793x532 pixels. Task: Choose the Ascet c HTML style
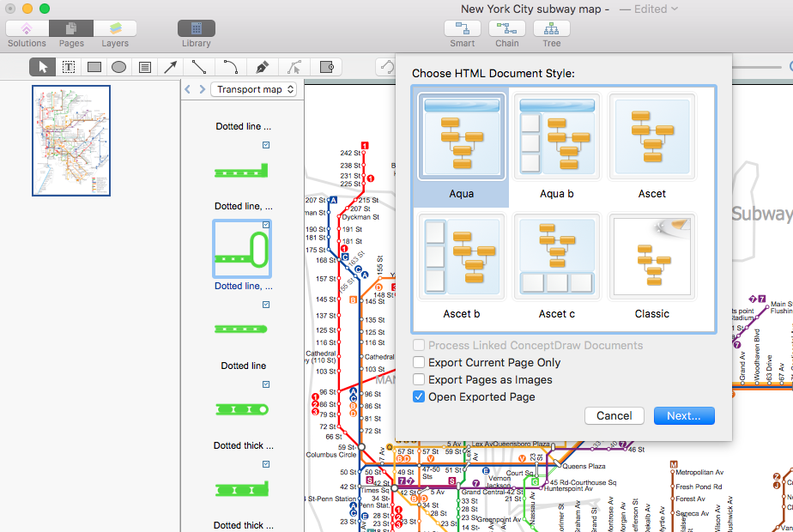556,267
